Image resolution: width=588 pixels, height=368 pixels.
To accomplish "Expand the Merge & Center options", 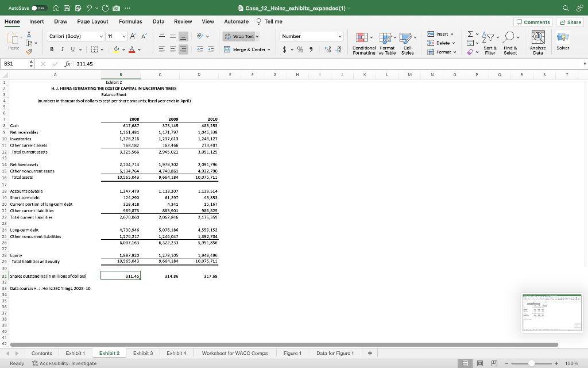I will (x=268, y=49).
